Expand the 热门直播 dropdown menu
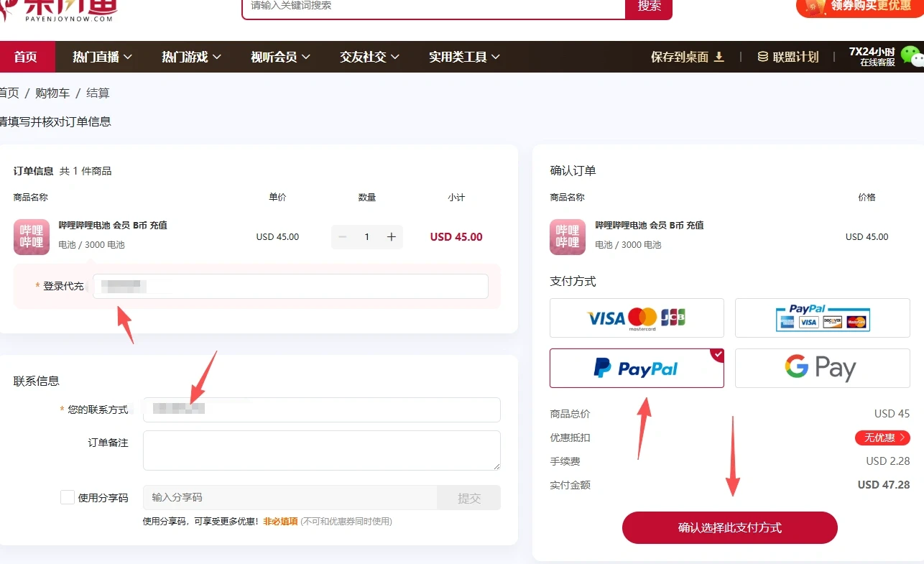Image resolution: width=924 pixels, height=564 pixels. tap(102, 57)
